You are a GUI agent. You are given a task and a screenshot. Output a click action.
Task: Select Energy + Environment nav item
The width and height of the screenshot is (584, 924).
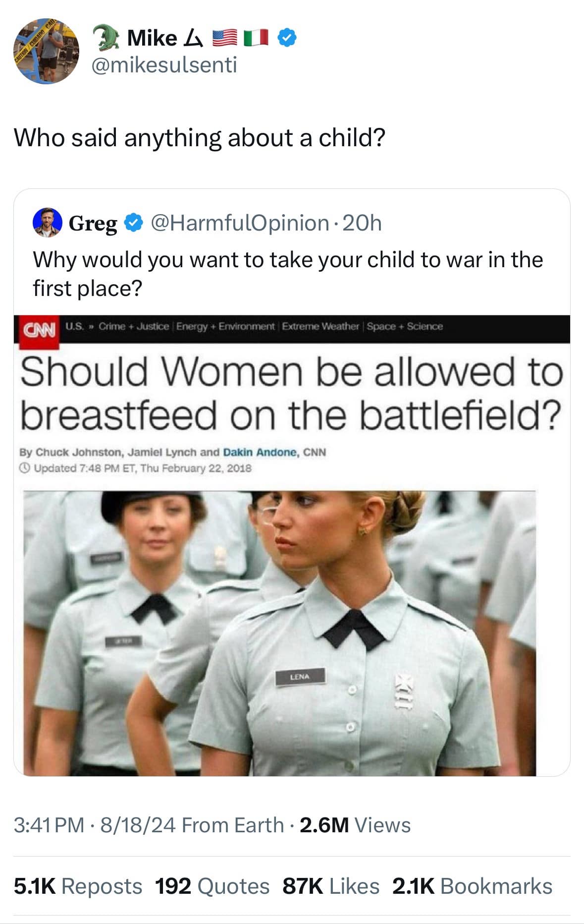[x=225, y=326]
